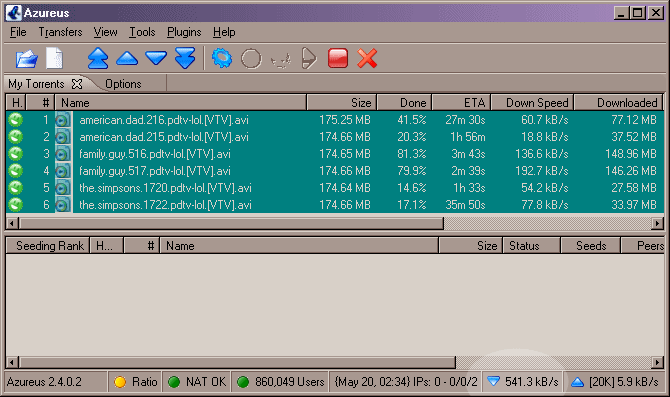The width and height of the screenshot is (670, 397).
Task: Close the My Torrents tab with its X
Action: click(x=77, y=84)
